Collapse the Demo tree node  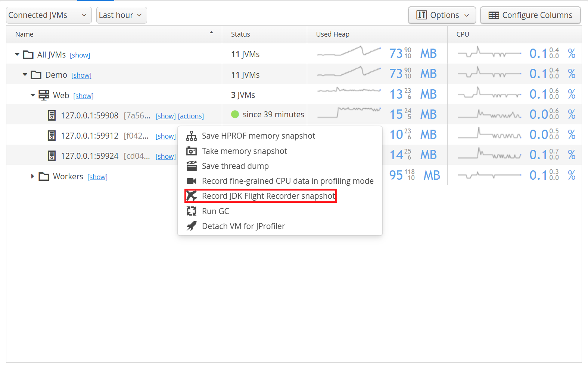pyautogui.click(x=25, y=75)
